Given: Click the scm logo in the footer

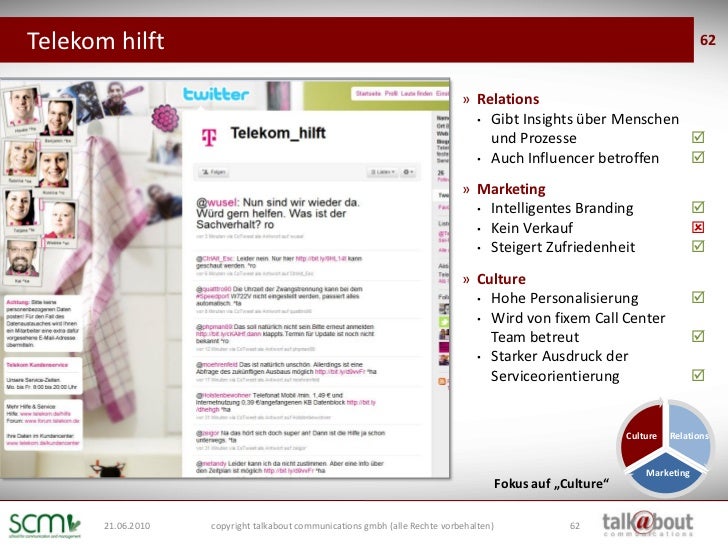Looking at the screenshot, I should click(x=45, y=525).
